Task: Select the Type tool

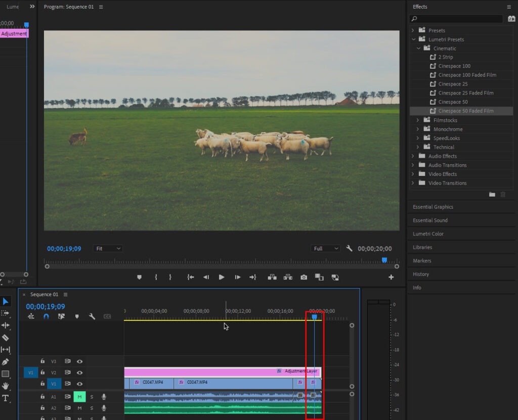Action: [x=6, y=398]
